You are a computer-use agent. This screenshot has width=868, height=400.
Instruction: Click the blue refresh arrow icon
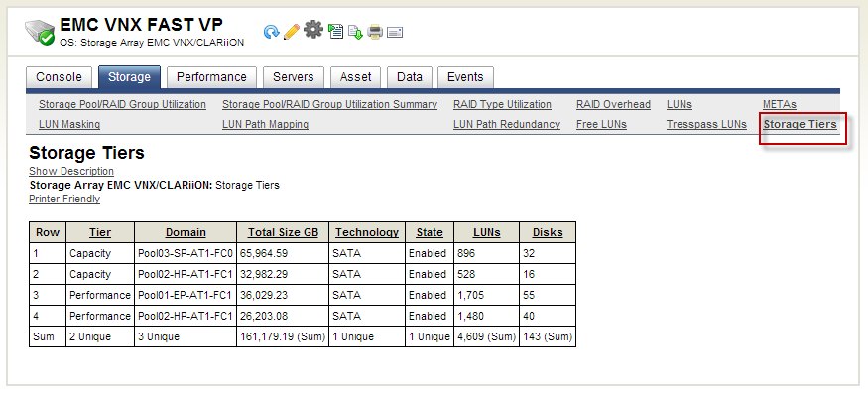pyautogui.click(x=271, y=32)
